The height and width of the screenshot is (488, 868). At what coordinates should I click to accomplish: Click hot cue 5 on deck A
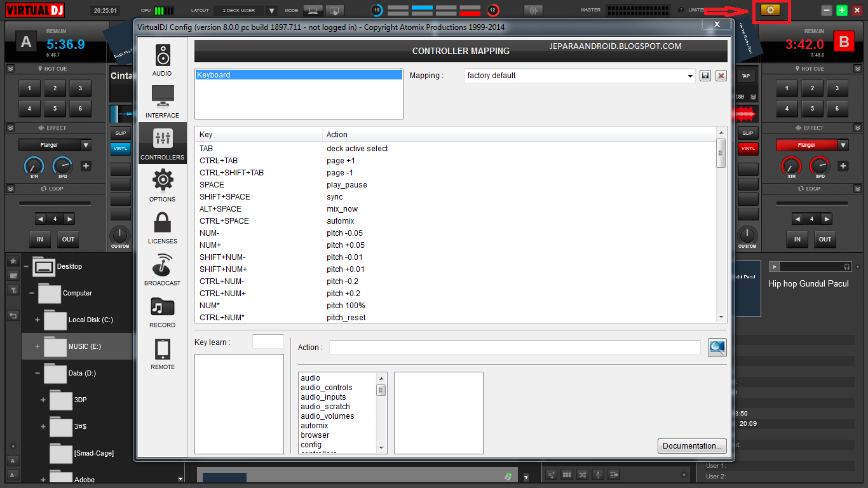click(x=55, y=109)
